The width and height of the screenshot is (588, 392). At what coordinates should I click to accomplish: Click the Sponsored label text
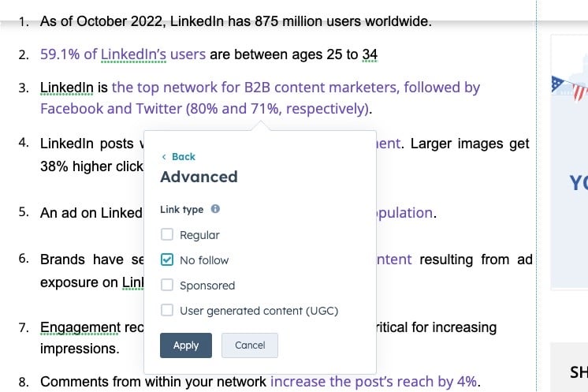[207, 286]
